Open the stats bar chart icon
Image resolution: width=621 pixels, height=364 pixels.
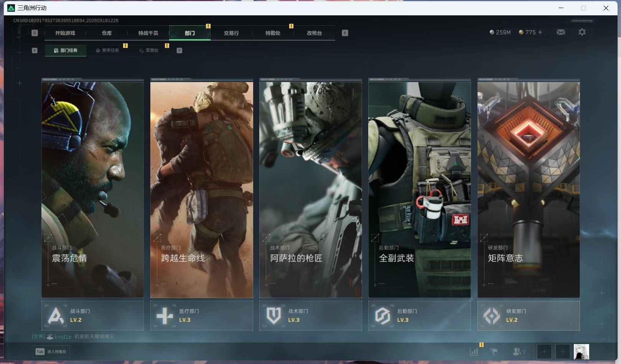(474, 351)
